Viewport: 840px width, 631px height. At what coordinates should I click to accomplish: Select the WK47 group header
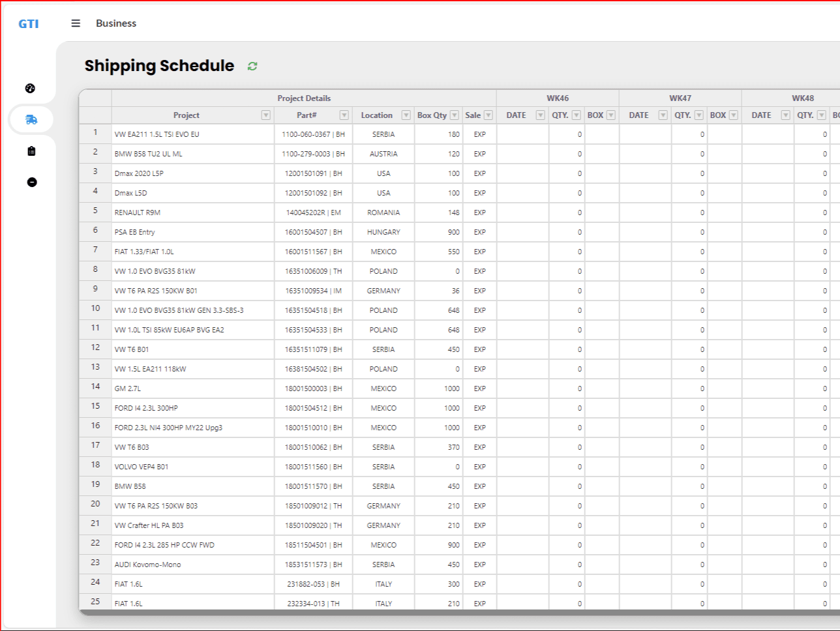point(680,98)
